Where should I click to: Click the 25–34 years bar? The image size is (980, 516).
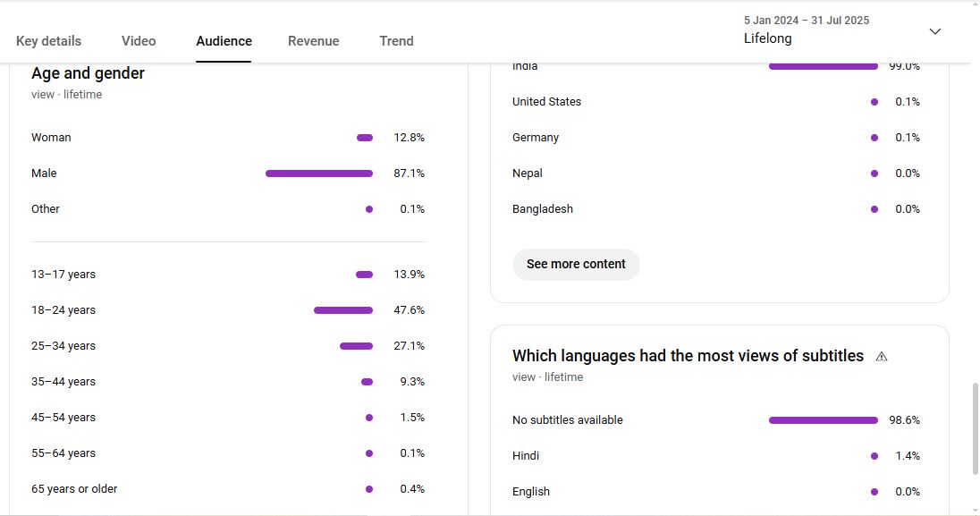click(356, 346)
